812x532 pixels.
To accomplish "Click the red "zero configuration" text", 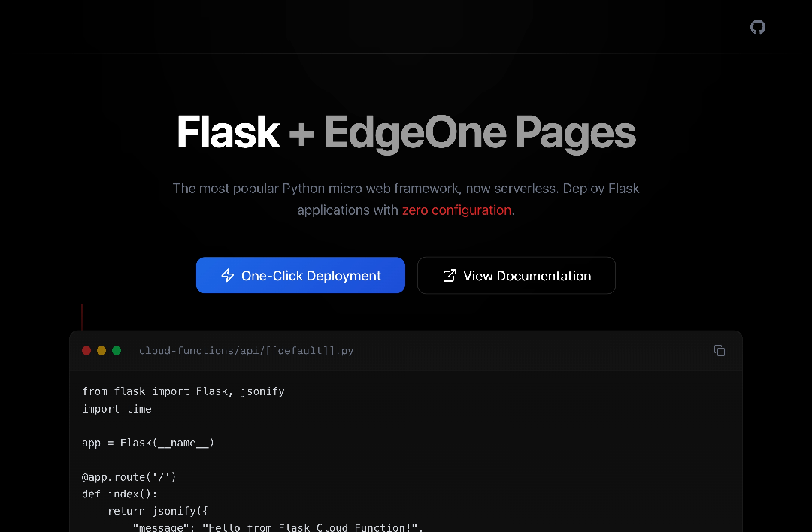I will pyautogui.click(x=458, y=210).
